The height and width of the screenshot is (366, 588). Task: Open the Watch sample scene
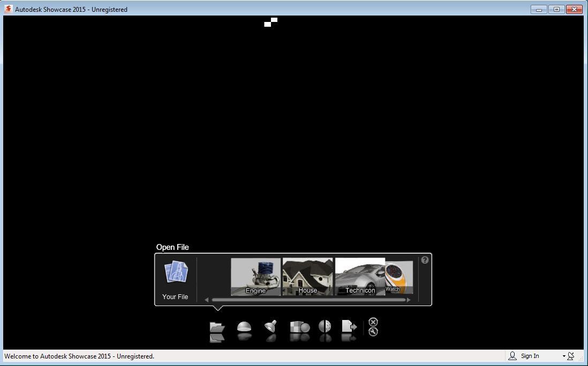tap(399, 278)
